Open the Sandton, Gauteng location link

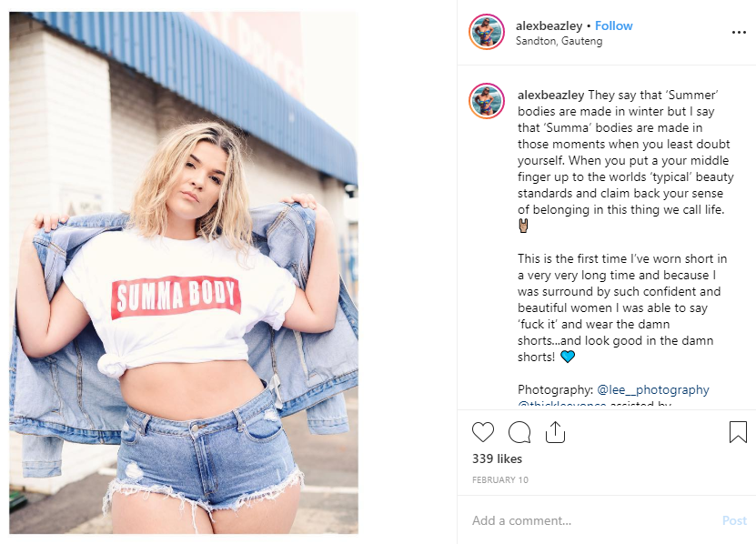pyautogui.click(x=559, y=41)
